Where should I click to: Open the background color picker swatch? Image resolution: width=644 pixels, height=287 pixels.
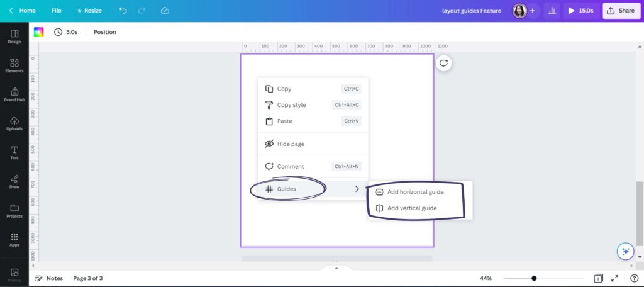point(38,32)
